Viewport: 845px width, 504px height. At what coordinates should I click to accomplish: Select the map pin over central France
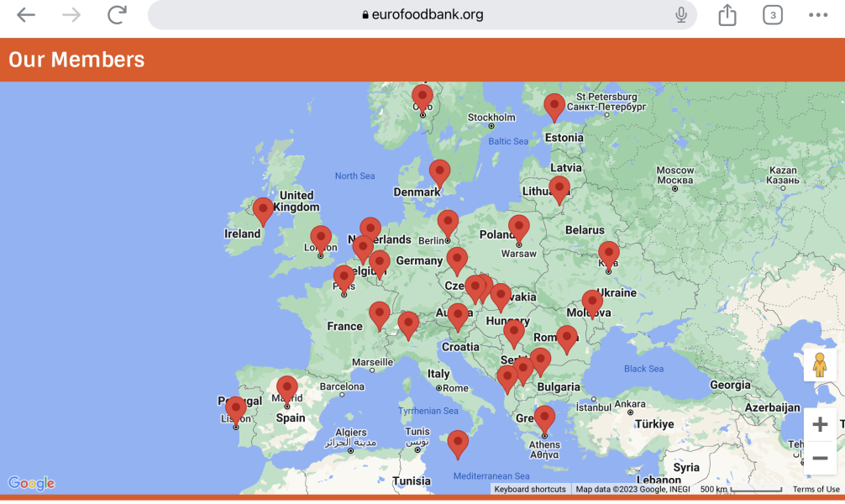(380, 316)
